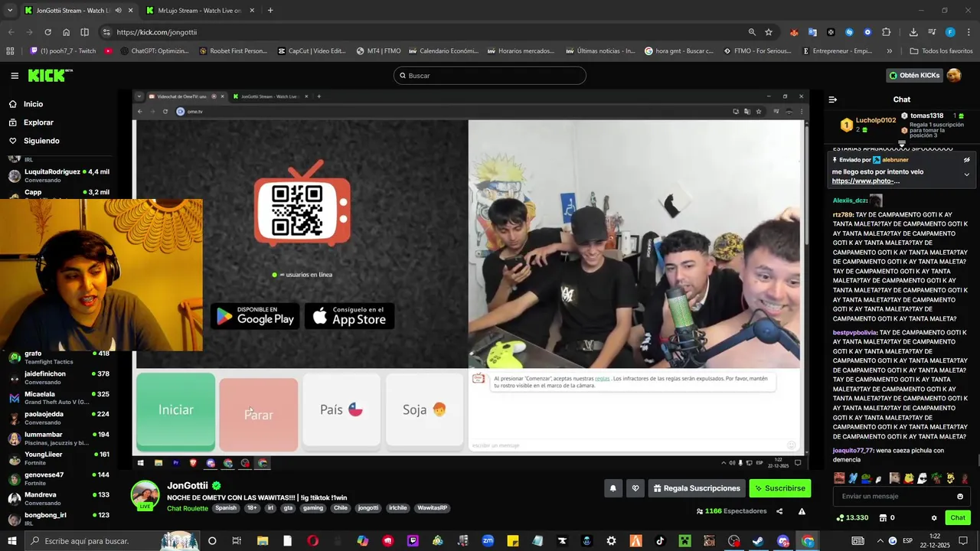
Task: Bookmark this page with star icon
Action: 769,32
